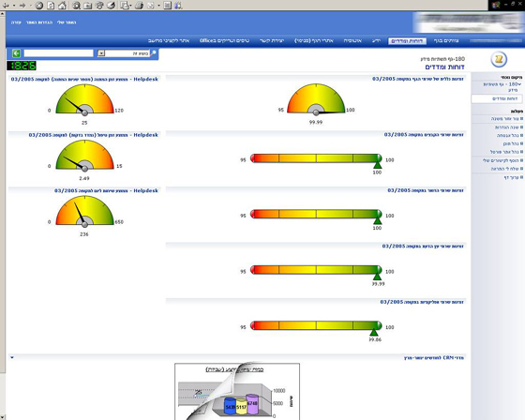Click the round gold site logo icon
525x420 pixels.
coord(499,60)
